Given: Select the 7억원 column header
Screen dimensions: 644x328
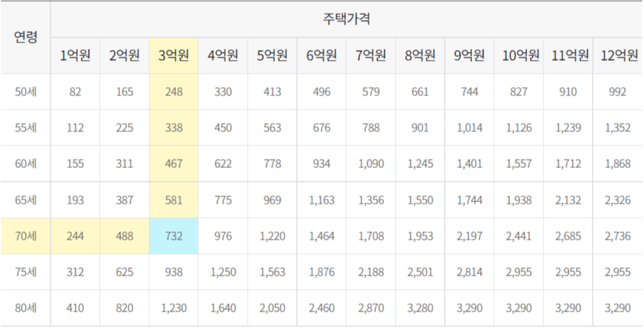Looking at the screenshot, I should pos(371,56).
